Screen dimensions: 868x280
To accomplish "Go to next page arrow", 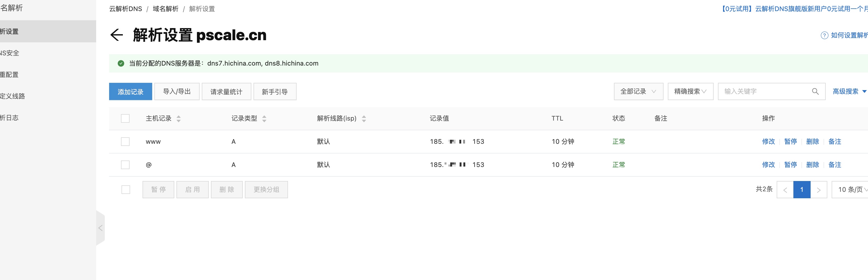I will [x=818, y=190].
